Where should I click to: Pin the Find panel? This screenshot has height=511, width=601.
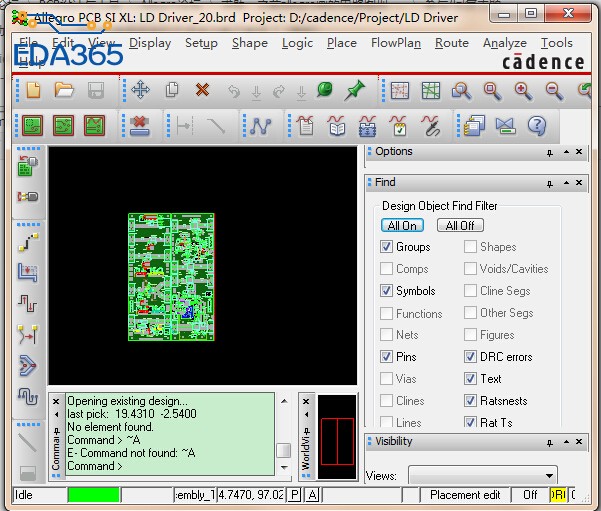click(550, 184)
